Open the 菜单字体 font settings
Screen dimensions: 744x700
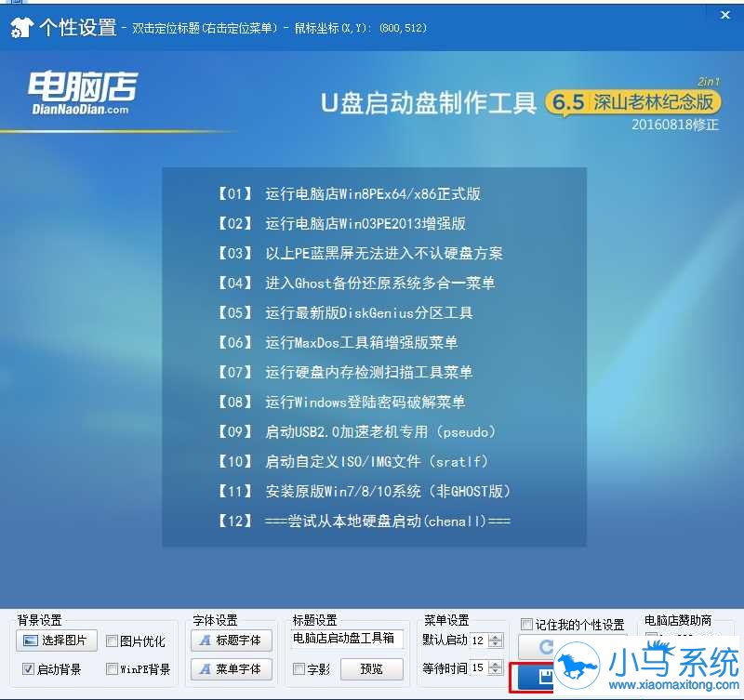232,669
